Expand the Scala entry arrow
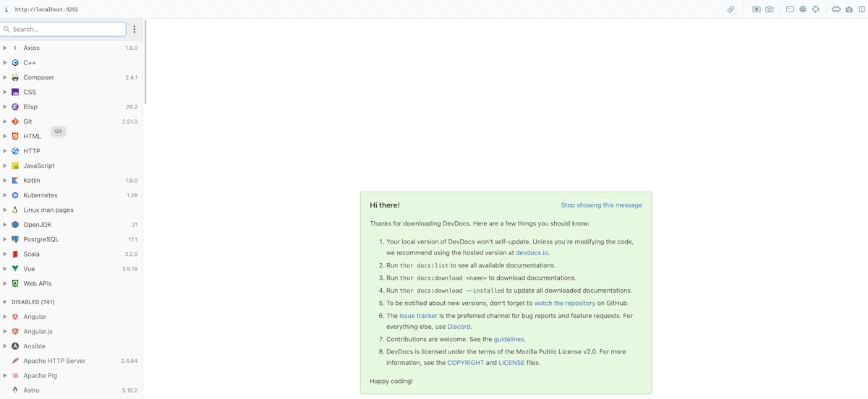This screenshot has height=399, width=868. click(5, 254)
